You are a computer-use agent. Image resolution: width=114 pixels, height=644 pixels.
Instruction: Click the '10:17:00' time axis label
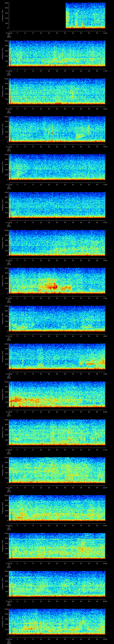tap(9, 336)
